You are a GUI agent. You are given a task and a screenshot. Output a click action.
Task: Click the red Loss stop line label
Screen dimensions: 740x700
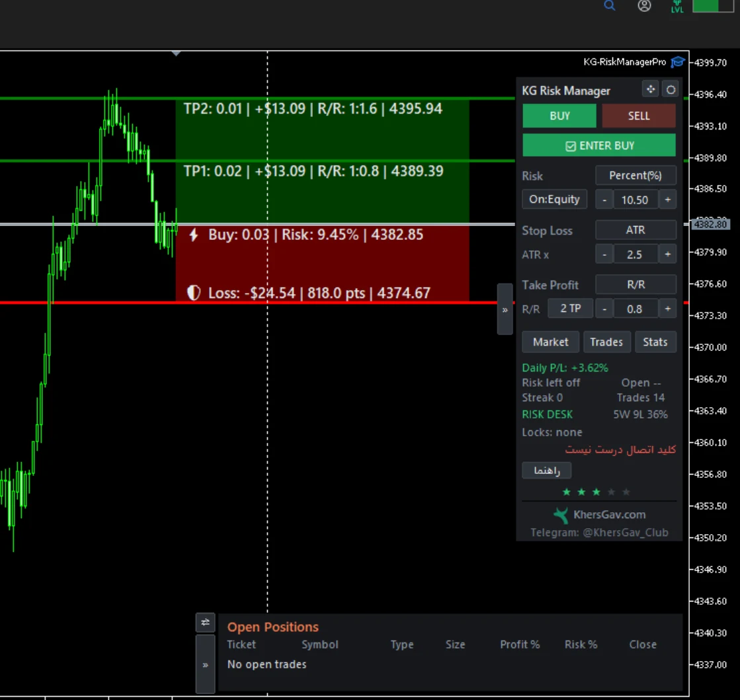point(319,293)
